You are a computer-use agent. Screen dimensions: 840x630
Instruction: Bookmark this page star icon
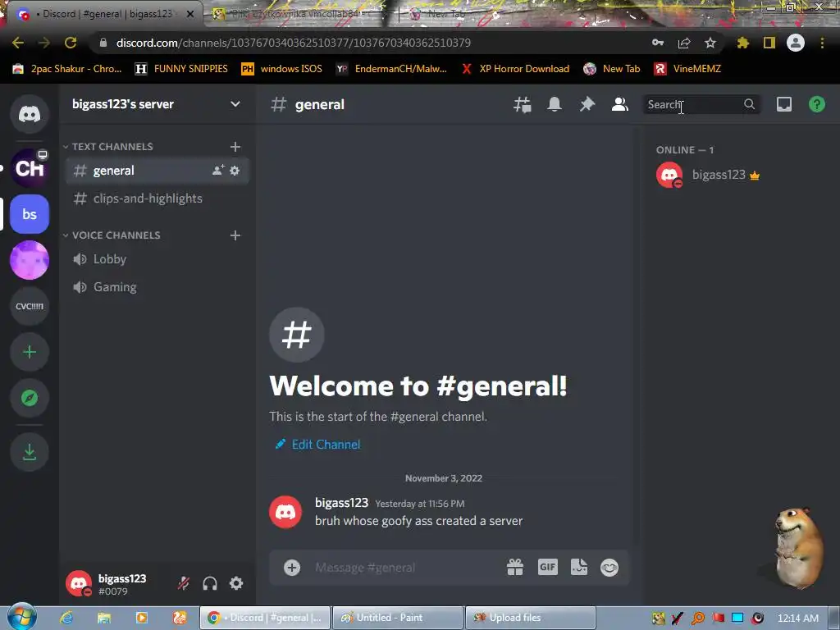pos(710,43)
